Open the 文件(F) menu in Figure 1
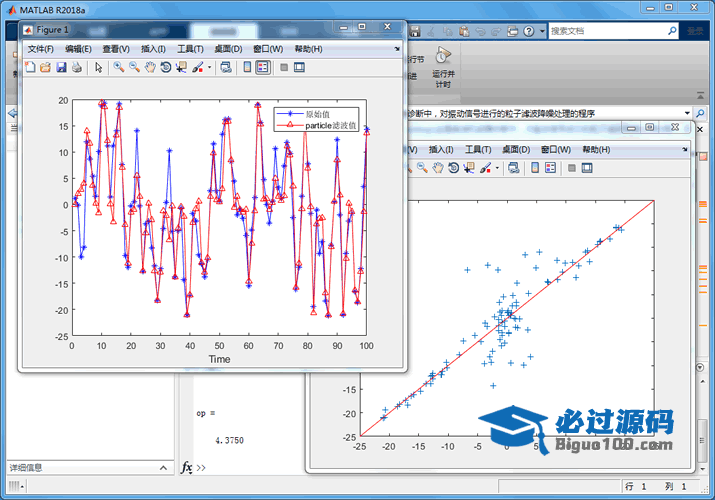The image size is (715, 500). tap(40, 49)
